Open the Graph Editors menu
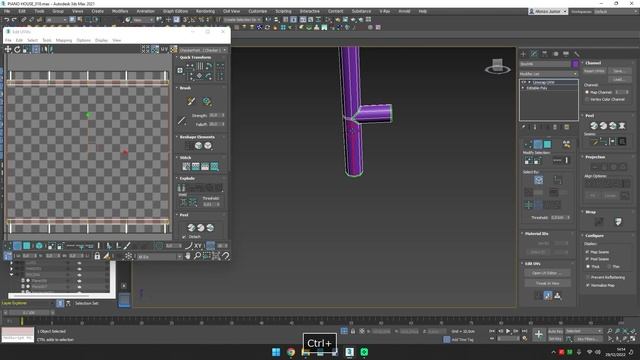Viewport: 640px width, 360px height. [176, 11]
